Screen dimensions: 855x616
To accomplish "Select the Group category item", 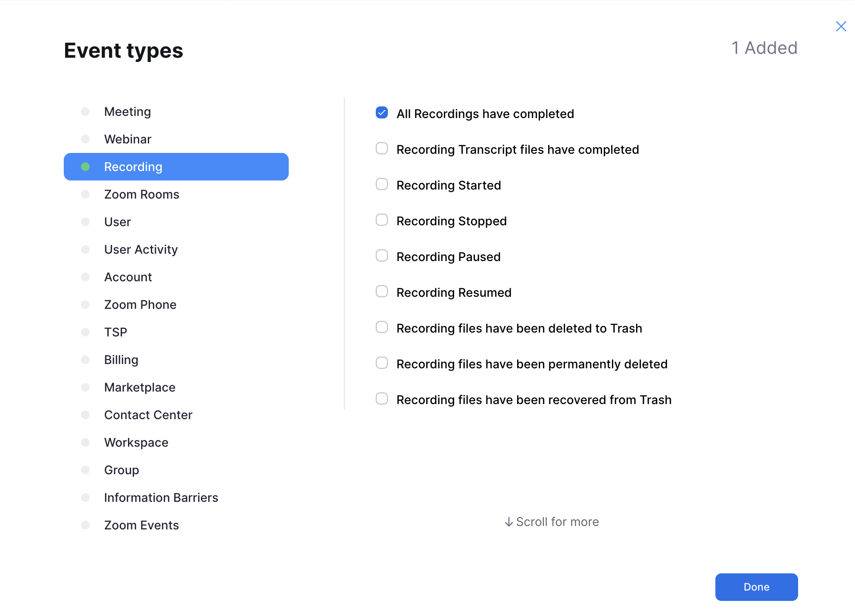I will pyautogui.click(x=121, y=470).
